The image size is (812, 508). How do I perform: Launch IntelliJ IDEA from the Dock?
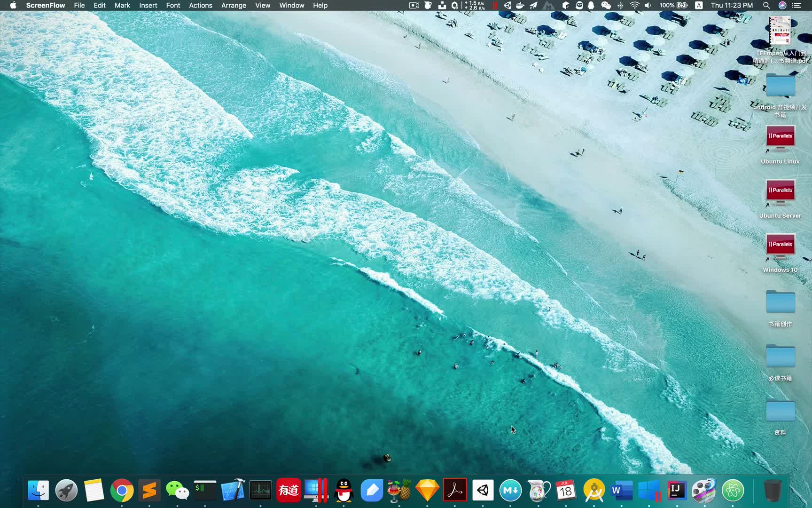(677, 491)
